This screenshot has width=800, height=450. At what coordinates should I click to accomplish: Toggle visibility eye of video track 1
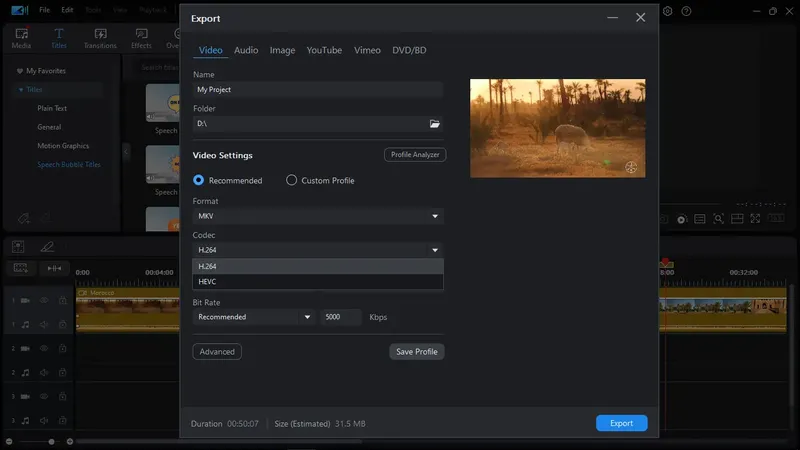[44, 301]
